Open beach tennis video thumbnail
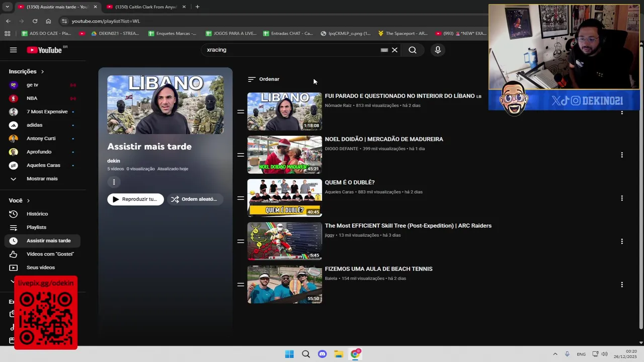 click(x=284, y=284)
